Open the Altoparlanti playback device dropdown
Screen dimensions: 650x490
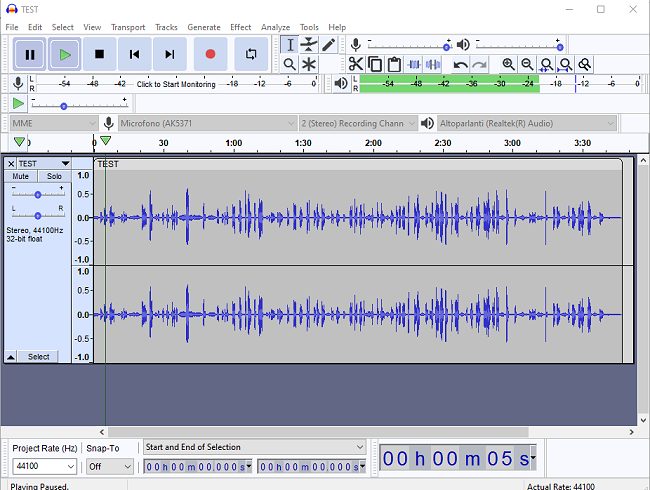(x=526, y=123)
